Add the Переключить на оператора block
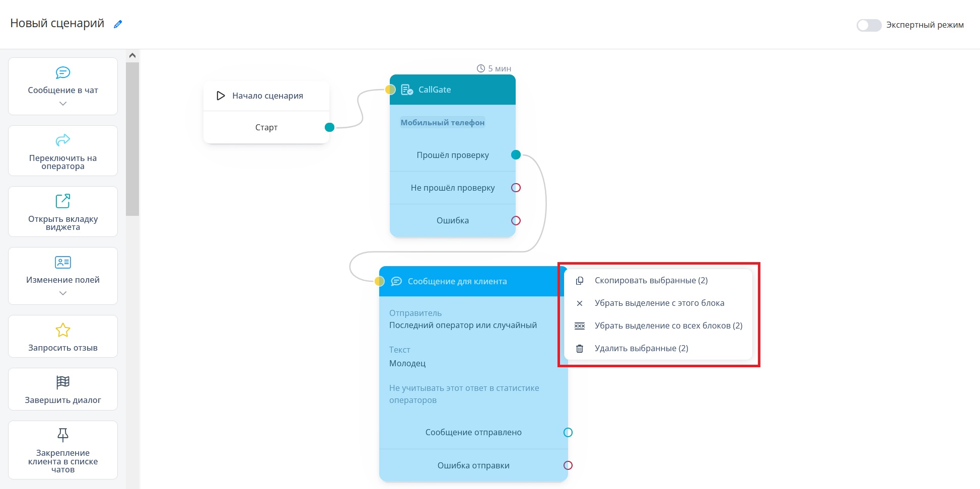The height and width of the screenshot is (489, 980). click(63, 151)
